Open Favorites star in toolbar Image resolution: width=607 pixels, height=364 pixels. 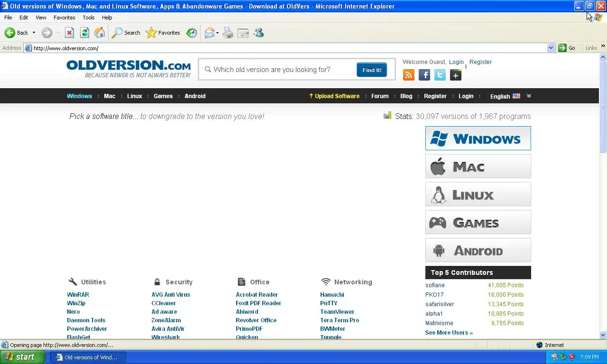pos(163,33)
